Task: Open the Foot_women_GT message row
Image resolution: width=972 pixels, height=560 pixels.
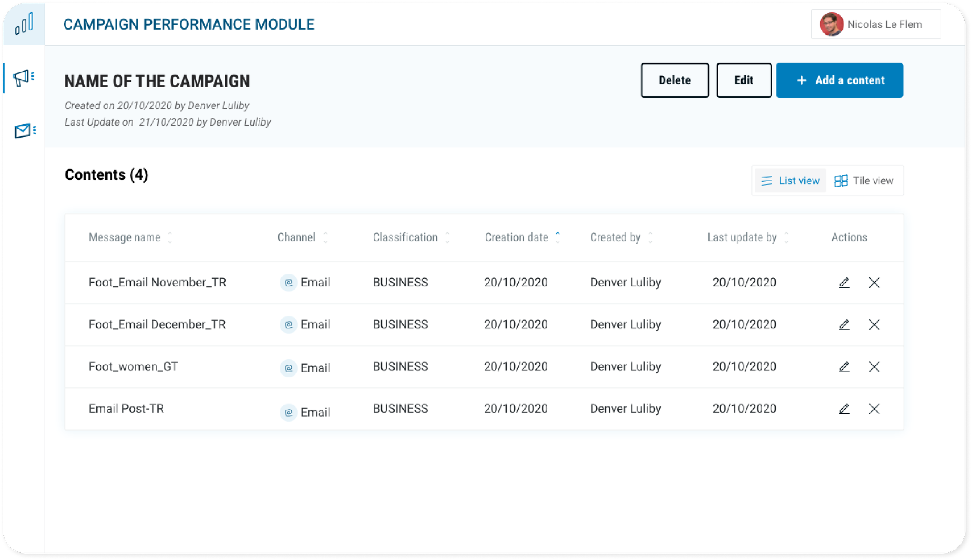Action: point(484,366)
